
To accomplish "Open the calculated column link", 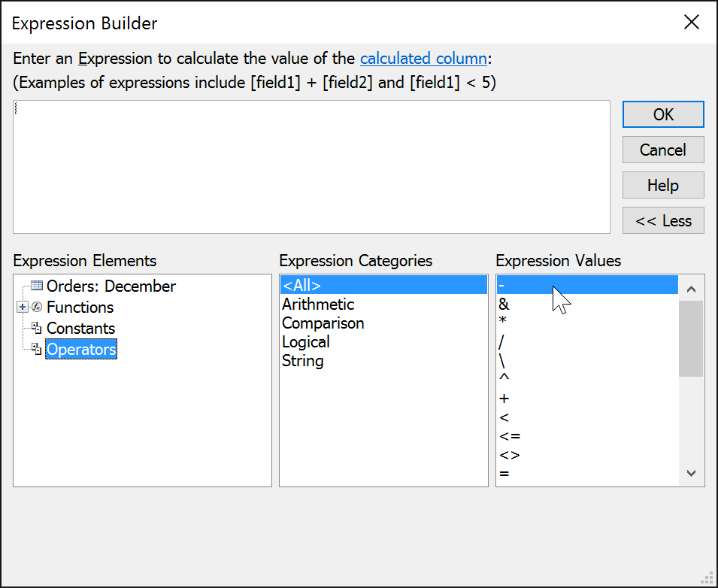I will [x=423, y=58].
